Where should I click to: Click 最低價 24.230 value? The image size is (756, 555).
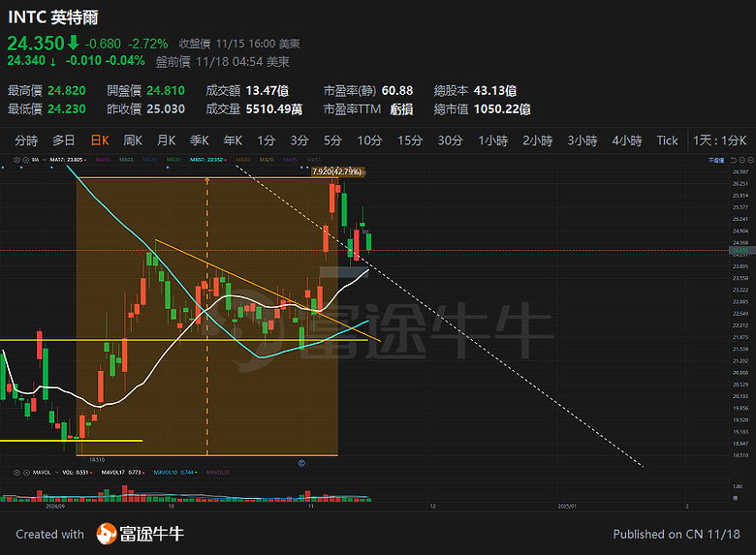coord(67,108)
